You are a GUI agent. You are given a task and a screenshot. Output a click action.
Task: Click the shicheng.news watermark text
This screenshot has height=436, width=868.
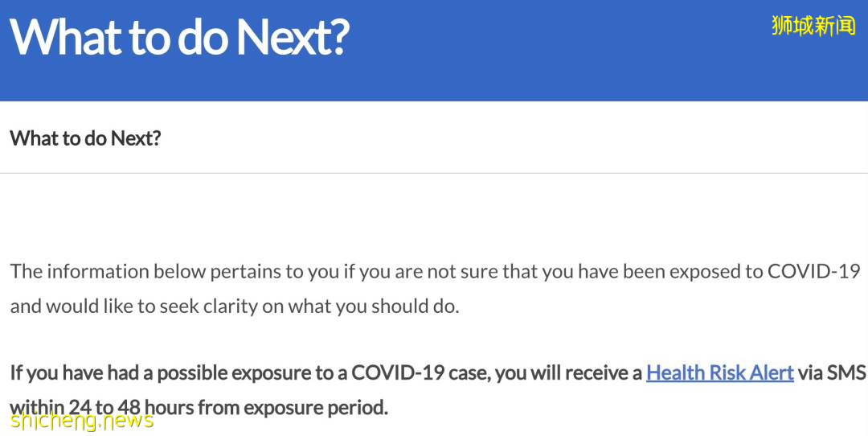coord(82,420)
